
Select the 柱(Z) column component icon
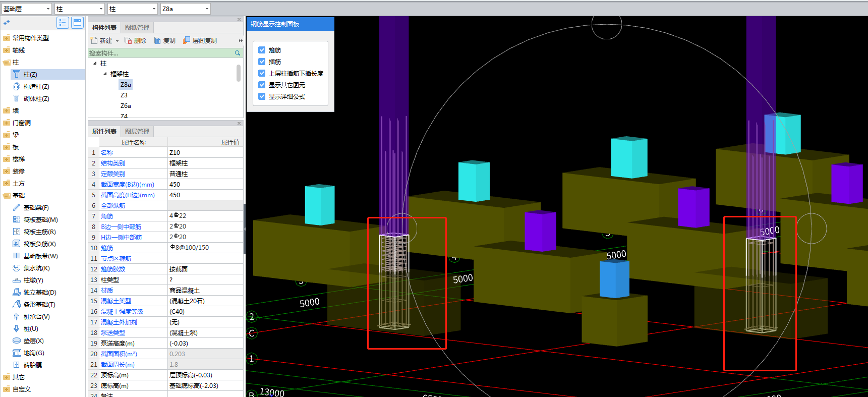(x=17, y=74)
